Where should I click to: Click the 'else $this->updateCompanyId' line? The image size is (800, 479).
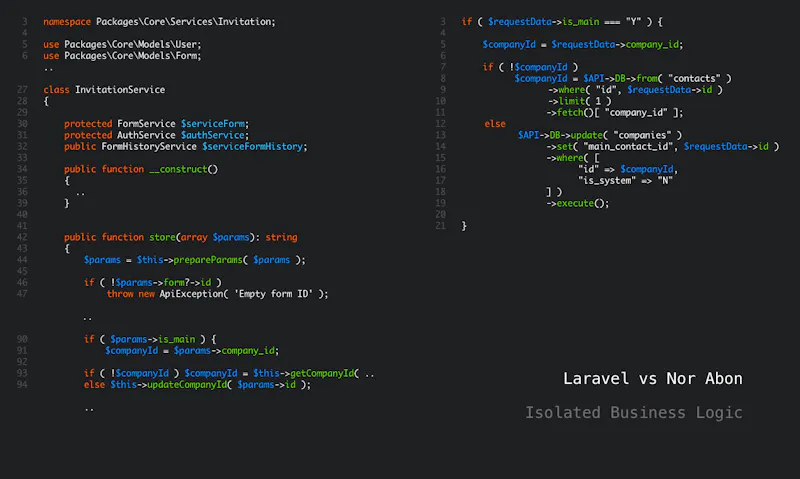point(197,385)
